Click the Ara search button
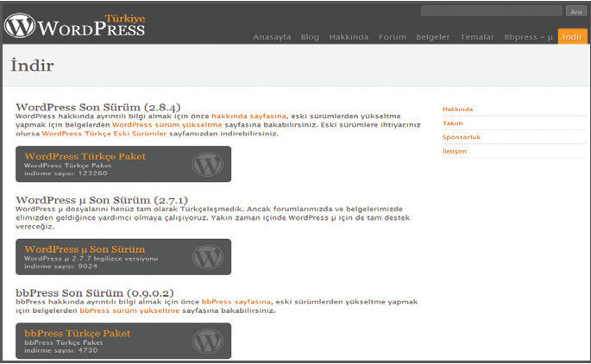Viewport: 591px width, 364px height. [x=576, y=11]
